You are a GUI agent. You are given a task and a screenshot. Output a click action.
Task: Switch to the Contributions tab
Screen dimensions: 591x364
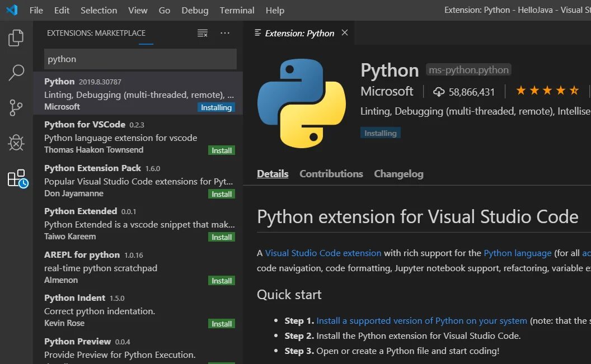(331, 174)
